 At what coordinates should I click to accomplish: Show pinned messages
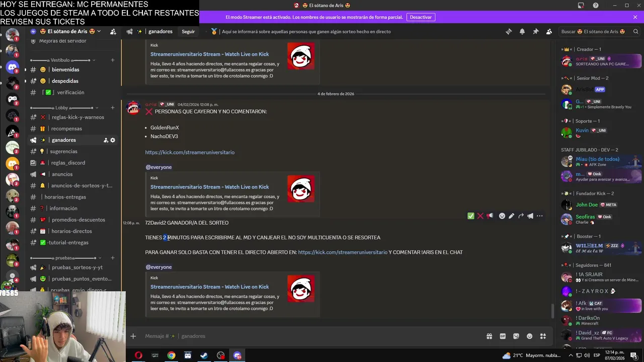[x=535, y=31]
